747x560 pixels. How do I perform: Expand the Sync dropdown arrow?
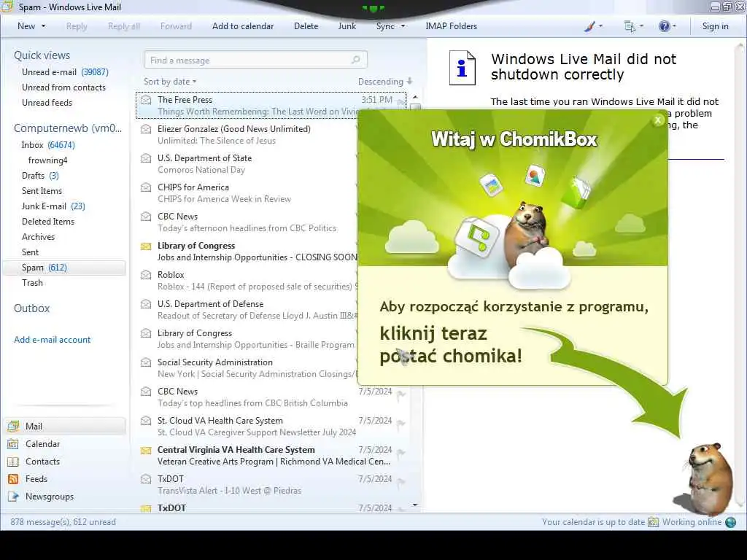pos(403,26)
